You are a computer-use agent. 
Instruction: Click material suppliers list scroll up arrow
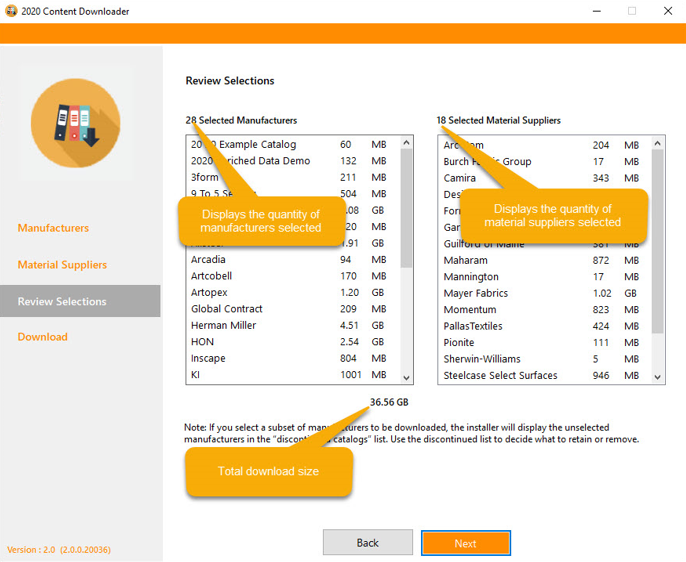(658, 143)
